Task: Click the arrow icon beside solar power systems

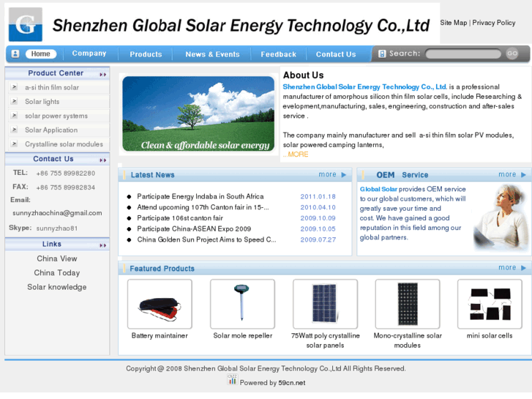Action: click(x=14, y=116)
